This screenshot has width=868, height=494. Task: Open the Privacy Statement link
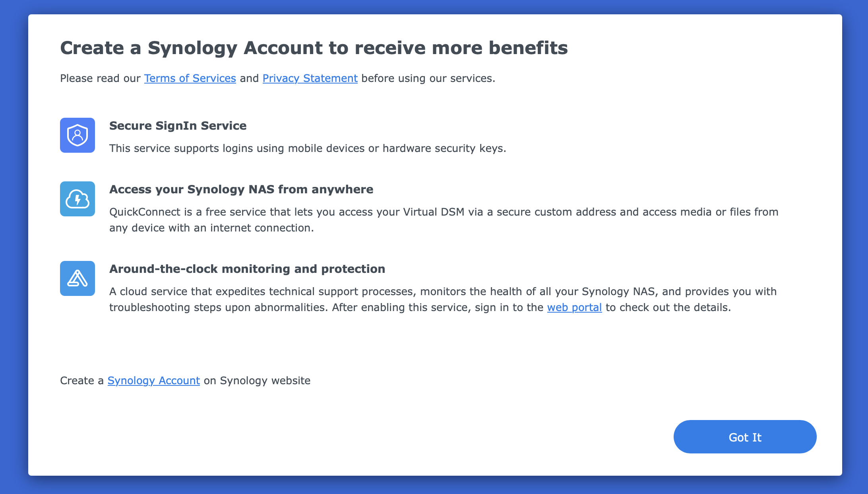point(310,78)
